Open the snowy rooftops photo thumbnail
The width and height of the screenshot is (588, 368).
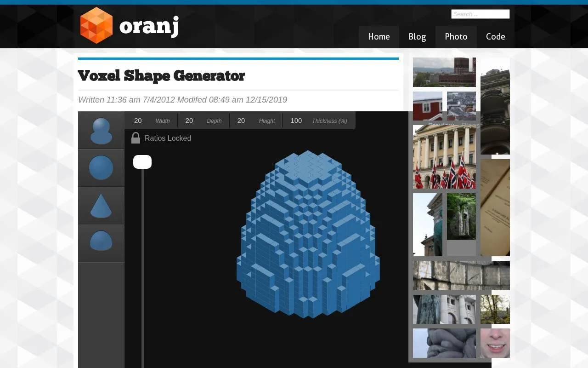[x=461, y=106]
